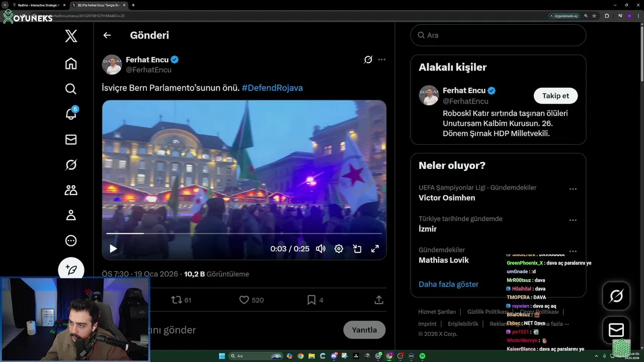This screenshot has height=362, width=644.
Task: Click the Yanıtla reply button
Action: coord(364,330)
